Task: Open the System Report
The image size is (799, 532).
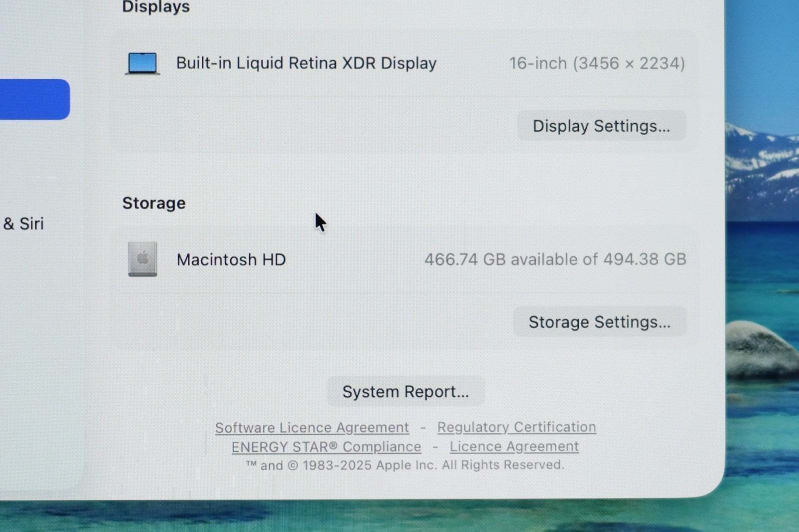Action: 405,392
